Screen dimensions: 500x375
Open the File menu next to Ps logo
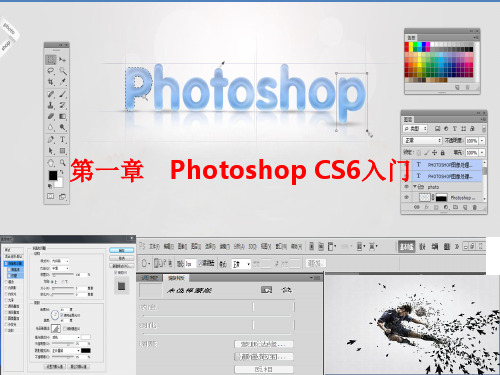pos(154,246)
